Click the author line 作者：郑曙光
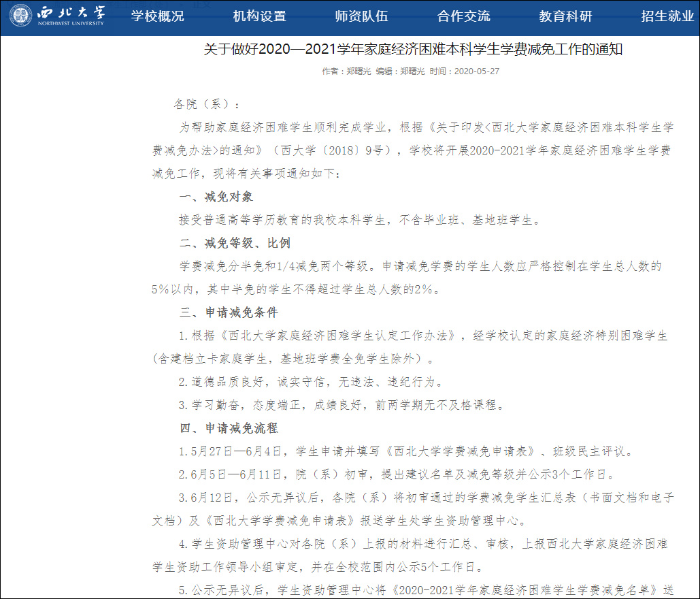 (346, 71)
